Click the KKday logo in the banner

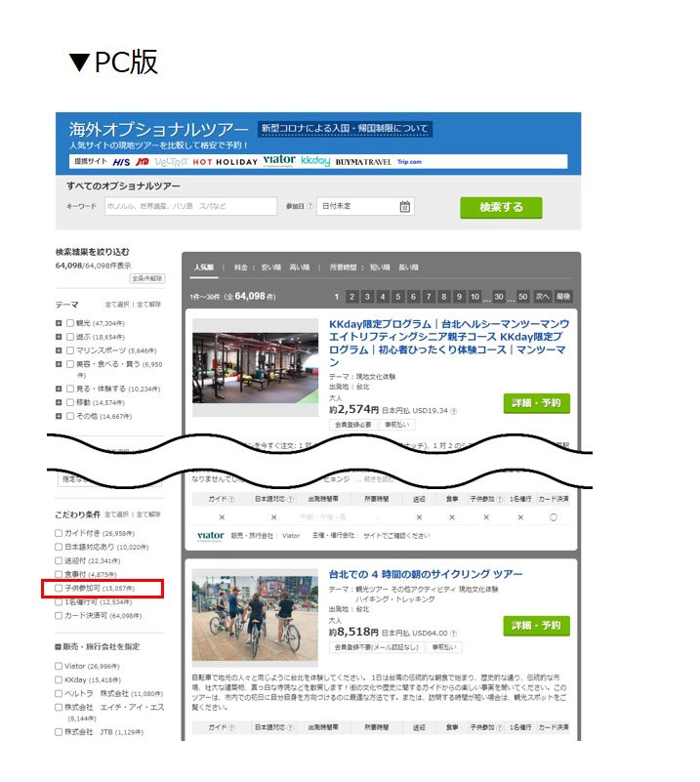314,160
